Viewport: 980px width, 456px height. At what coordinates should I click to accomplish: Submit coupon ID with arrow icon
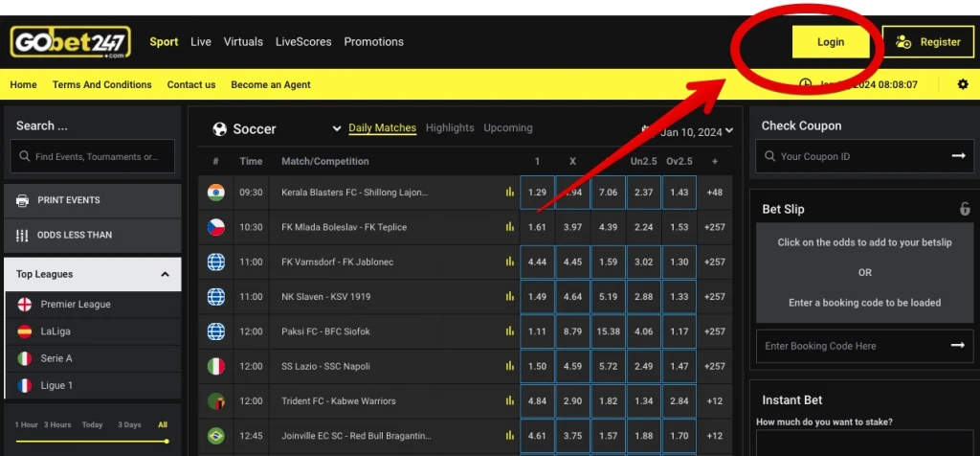point(958,156)
